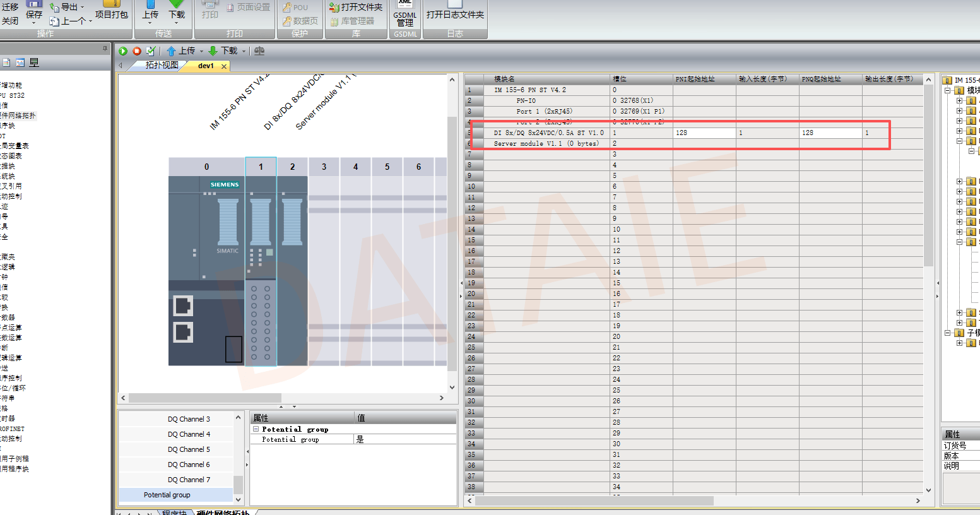
Task: Click the blue upload arrow in the device toolbar
Action: (171, 51)
